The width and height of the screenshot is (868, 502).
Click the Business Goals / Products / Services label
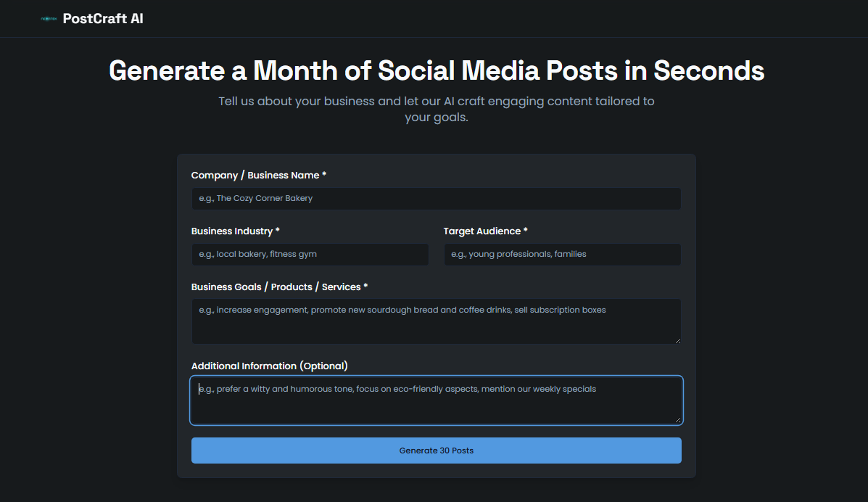(276, 287)
